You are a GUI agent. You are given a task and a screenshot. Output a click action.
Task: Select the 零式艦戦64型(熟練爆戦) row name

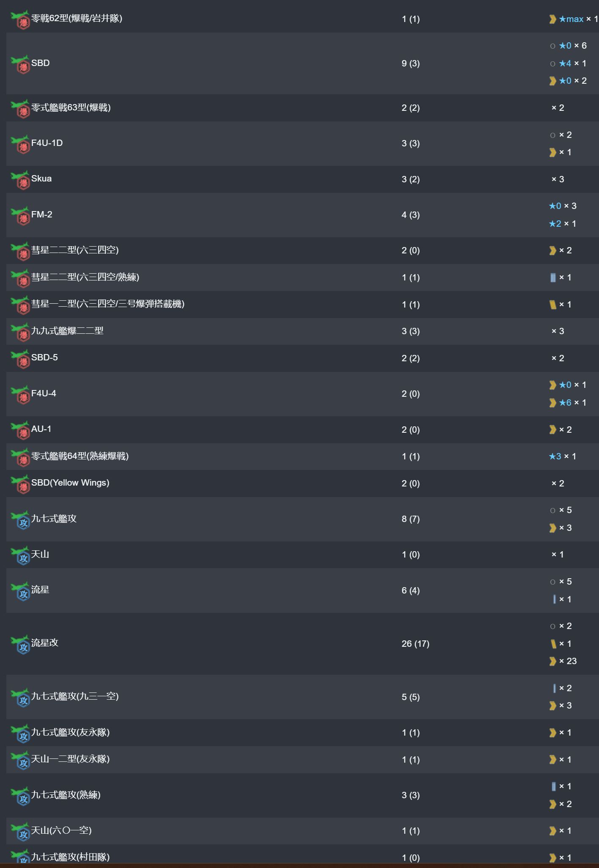point(80,456)
